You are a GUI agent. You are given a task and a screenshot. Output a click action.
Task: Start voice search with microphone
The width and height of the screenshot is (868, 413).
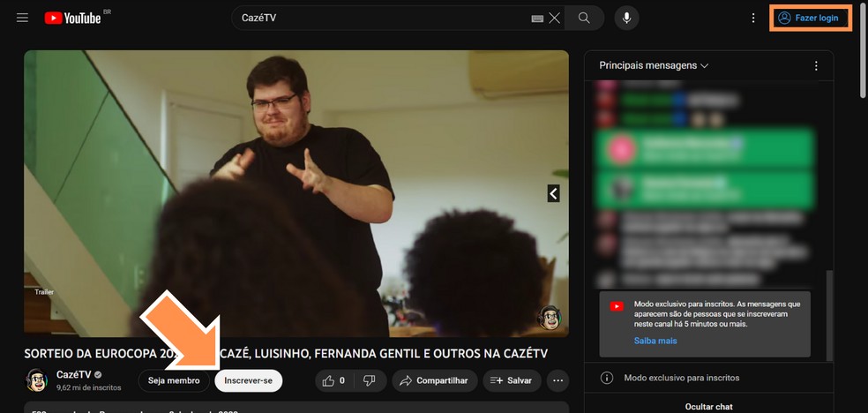(626, 18)
